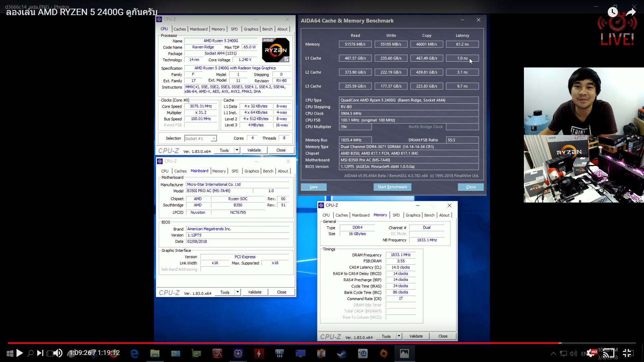Open About tab in top CPU-Z window

tap(282, 29)
